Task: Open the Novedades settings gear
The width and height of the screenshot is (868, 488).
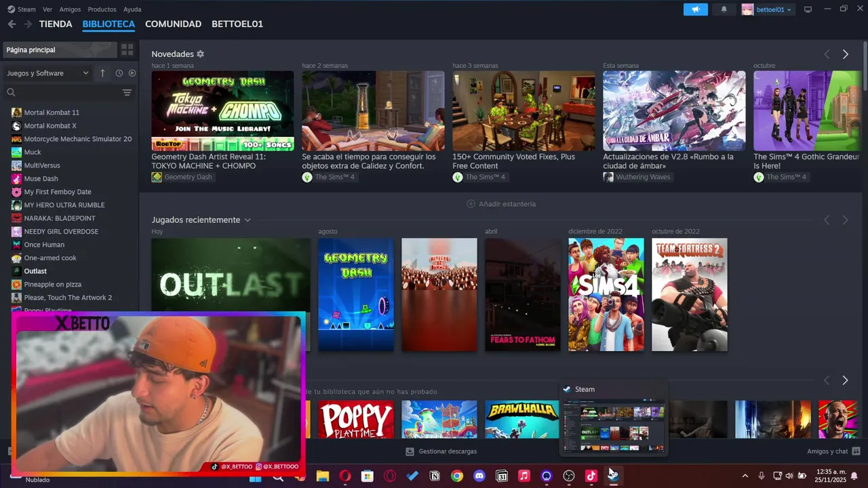Action: tap(200, 54)
